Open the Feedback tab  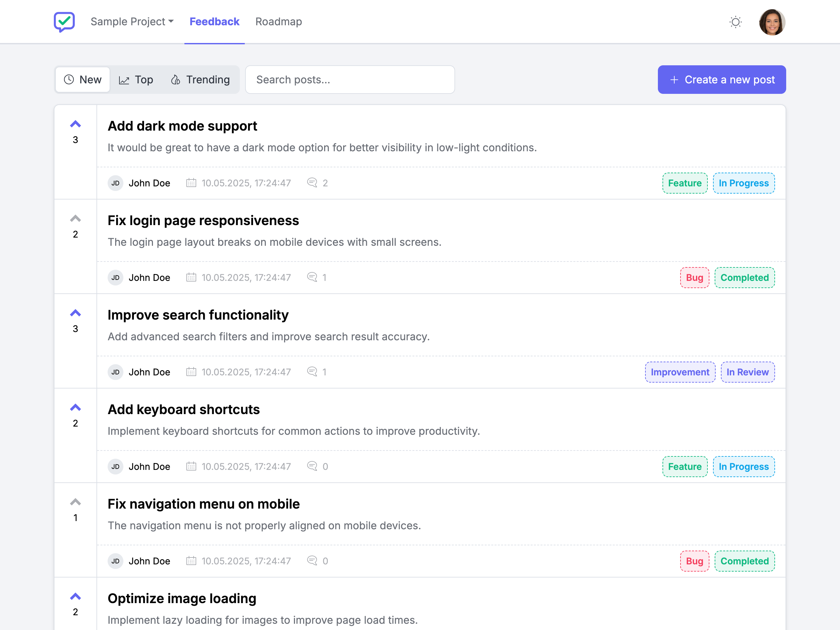click(x=214, y=22)
